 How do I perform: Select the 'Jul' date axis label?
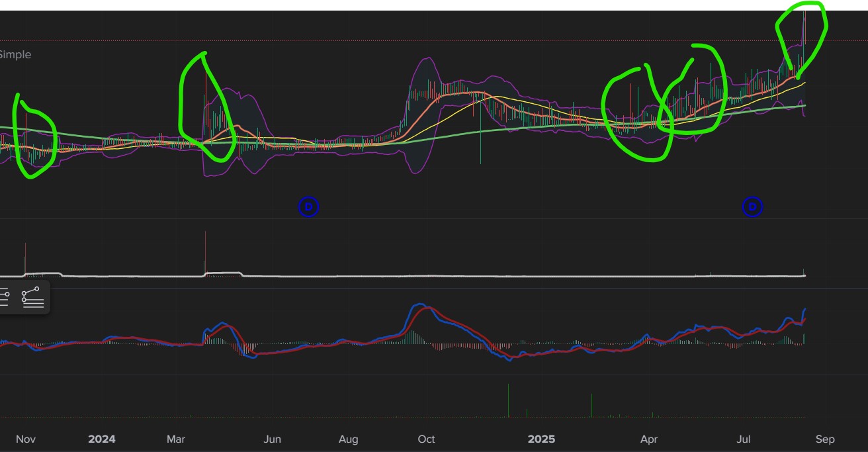745,439
